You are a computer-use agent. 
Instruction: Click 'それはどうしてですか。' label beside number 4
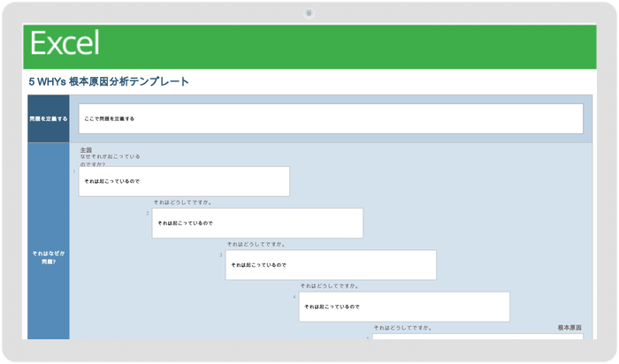pyautogui.click(x=330, y=286)
